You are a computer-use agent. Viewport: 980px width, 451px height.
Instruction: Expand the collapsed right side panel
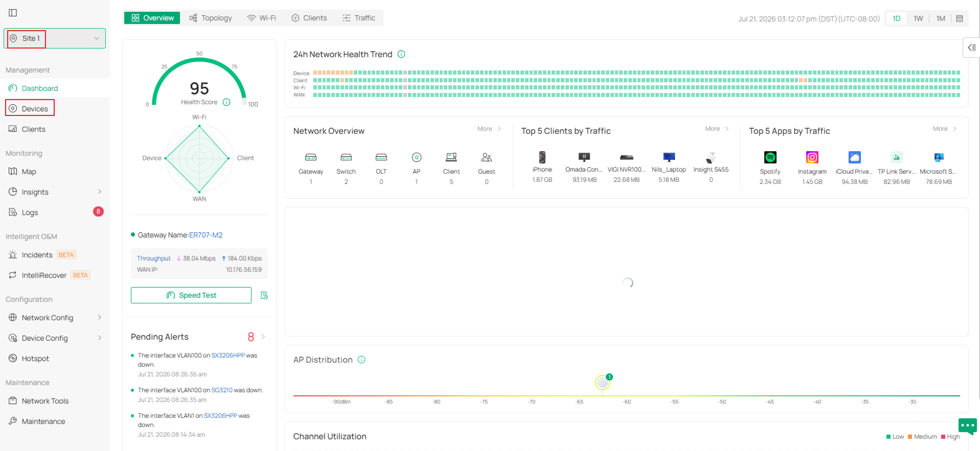971,47
